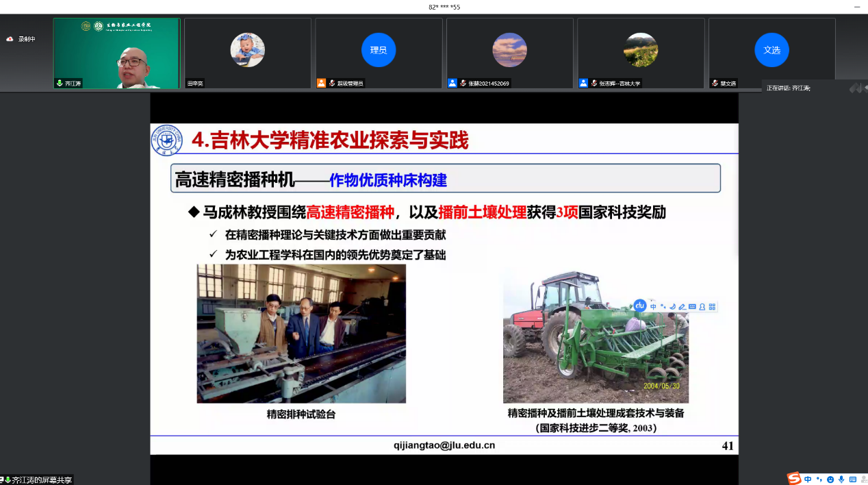Screen dimensions: 868x485
Task: Click the Sogou input method S logo
Action: point(794,478)
